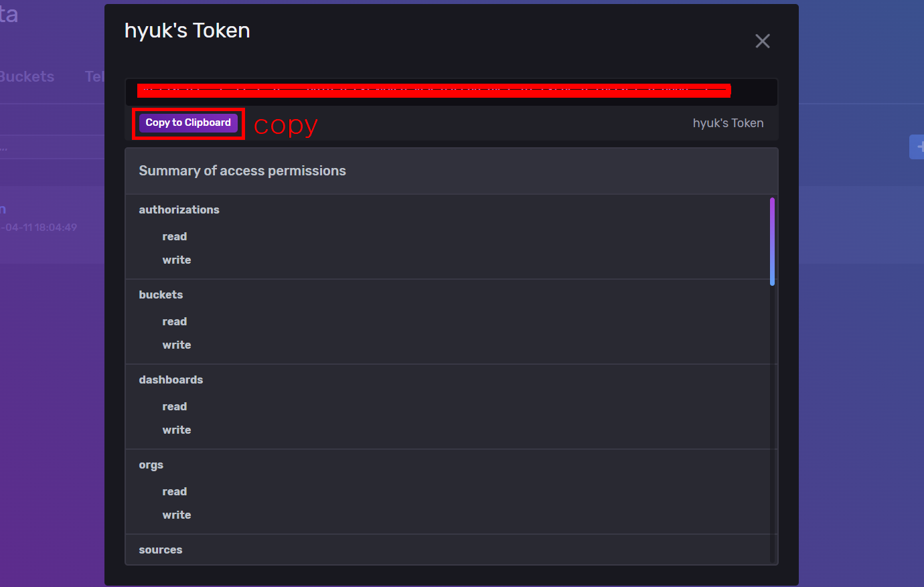
Task: Click Copy to Clipboard button
Action: tap(188, 122)
